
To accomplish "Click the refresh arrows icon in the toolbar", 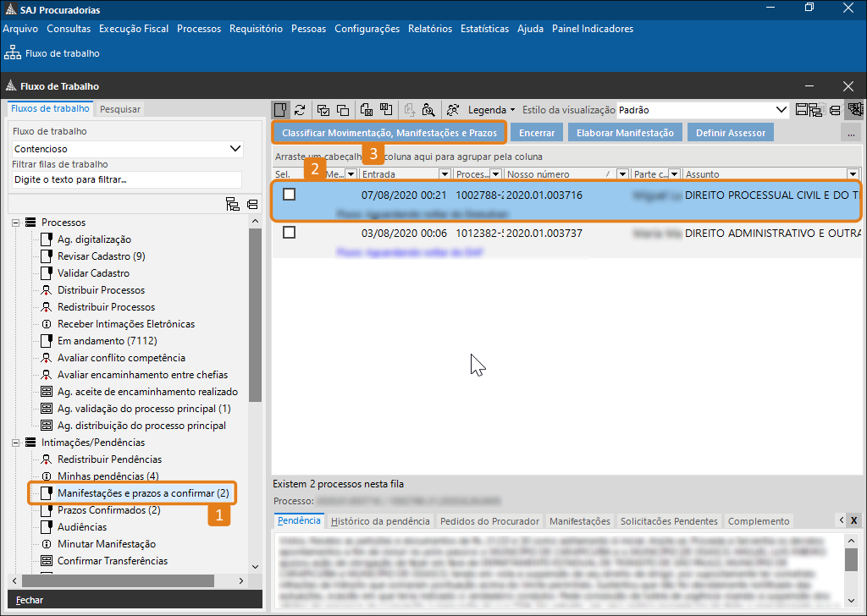I will [300, 110].
